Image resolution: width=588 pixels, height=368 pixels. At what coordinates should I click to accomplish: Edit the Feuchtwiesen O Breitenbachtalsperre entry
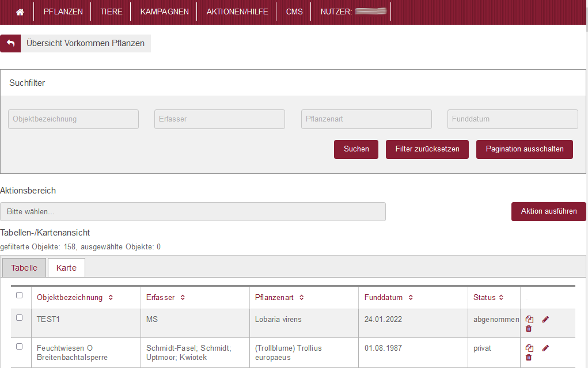(x=545, y=348)
